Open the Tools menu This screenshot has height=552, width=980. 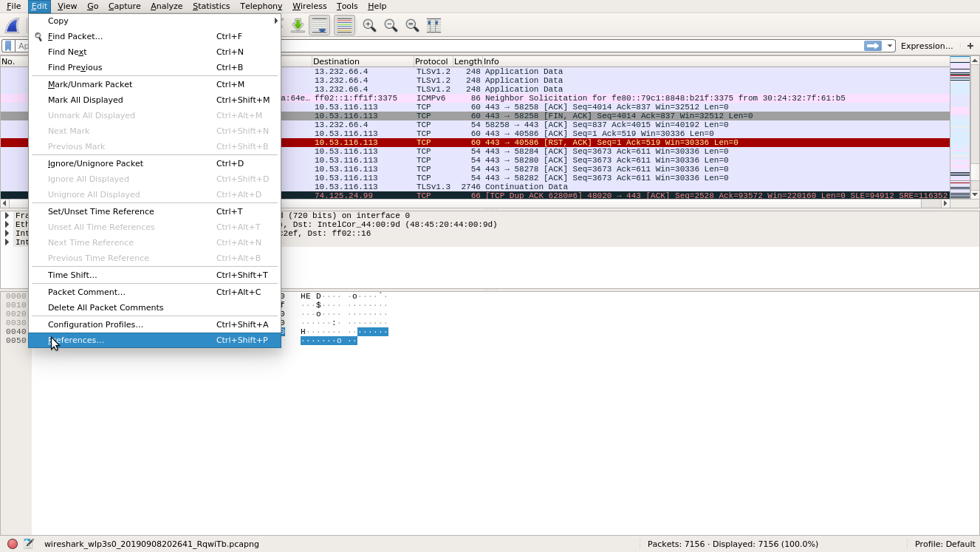[x=347, y=6]
